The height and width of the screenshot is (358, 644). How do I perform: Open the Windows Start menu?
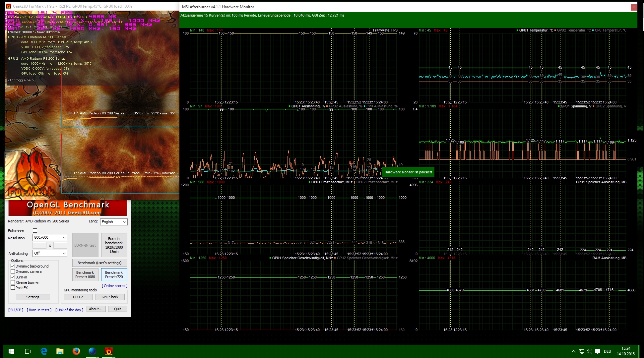11,351
